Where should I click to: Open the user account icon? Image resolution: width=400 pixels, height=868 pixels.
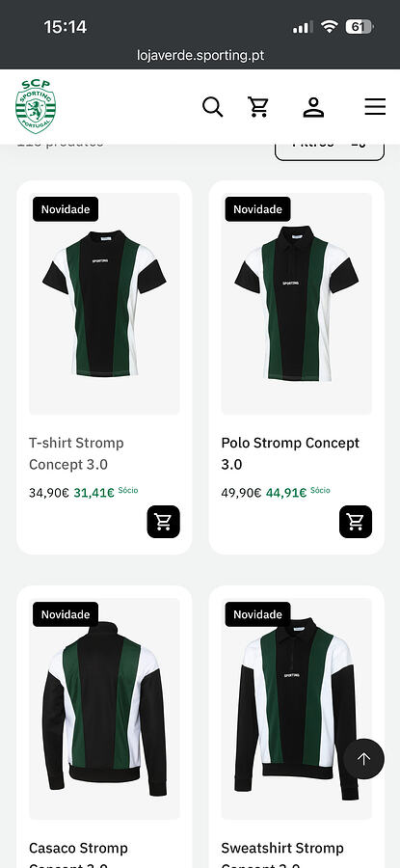[x=313, y=107]
